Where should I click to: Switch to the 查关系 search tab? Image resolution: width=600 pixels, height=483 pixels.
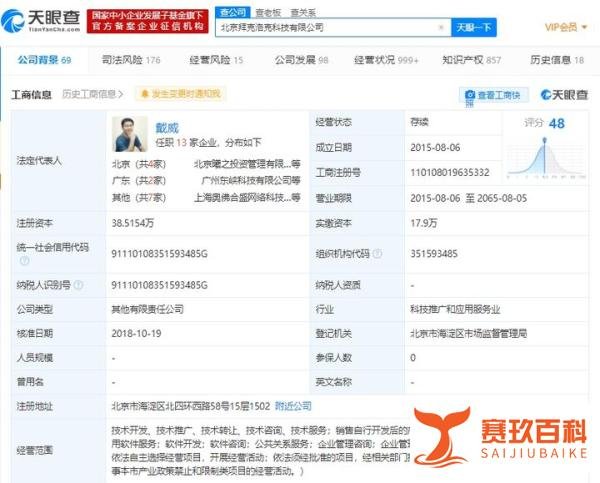[303, 13]
